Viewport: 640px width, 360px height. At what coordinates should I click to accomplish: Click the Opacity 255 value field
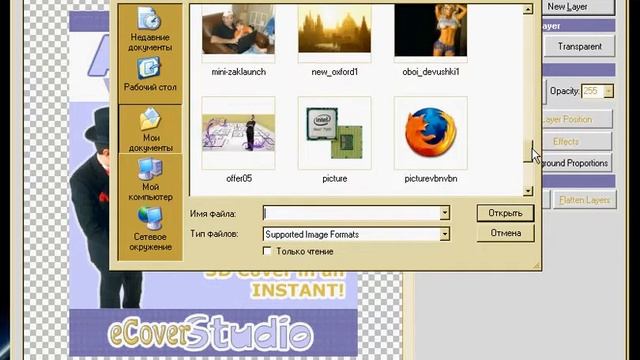pyautogui.click(x=592, y=91)
